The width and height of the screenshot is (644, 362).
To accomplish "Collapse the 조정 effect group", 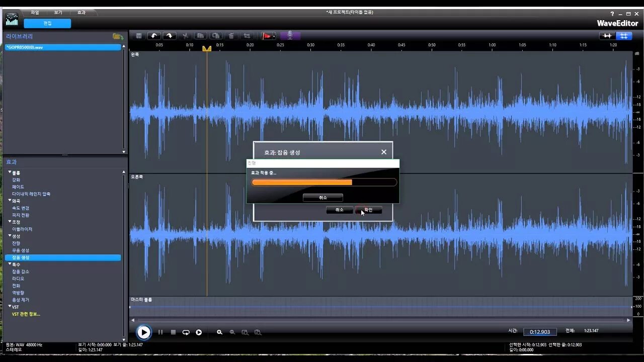I will (x=10, y=222).
